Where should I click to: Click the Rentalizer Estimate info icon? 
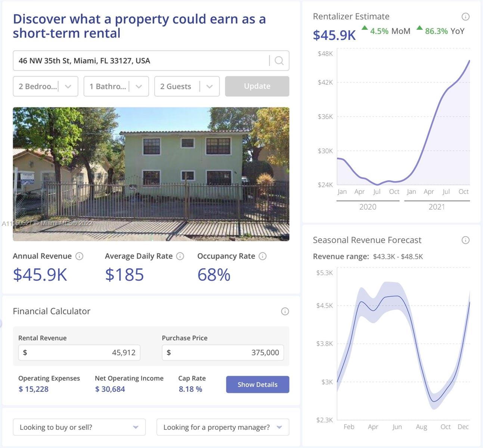pos(465,16)
